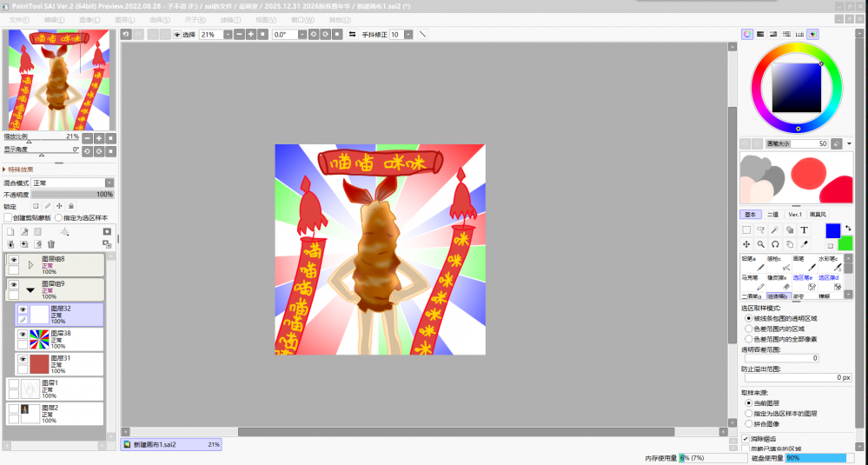Toggle the straight line drawing mode

[423, 34]
